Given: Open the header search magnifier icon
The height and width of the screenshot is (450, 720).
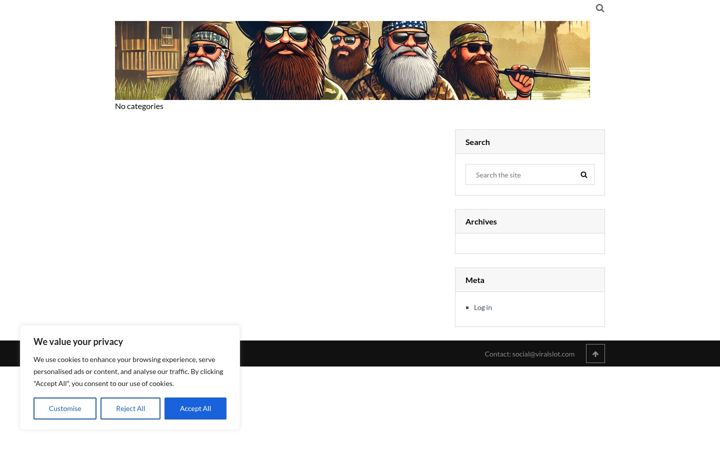Looking at the screenshot, I should tap(600, 8).
